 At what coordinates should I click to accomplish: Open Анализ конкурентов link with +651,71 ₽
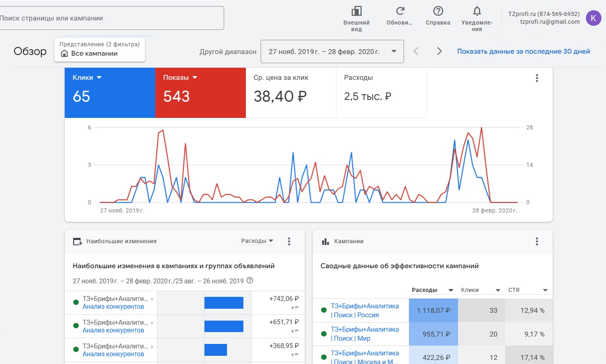click(113, 330)
